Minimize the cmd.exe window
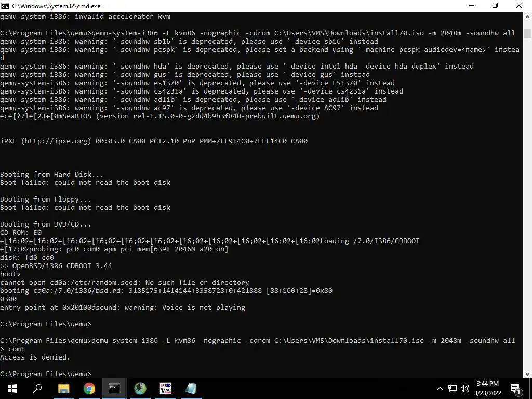Image resolution: width=532 pixels, height=399 pixels. point(472,6)
